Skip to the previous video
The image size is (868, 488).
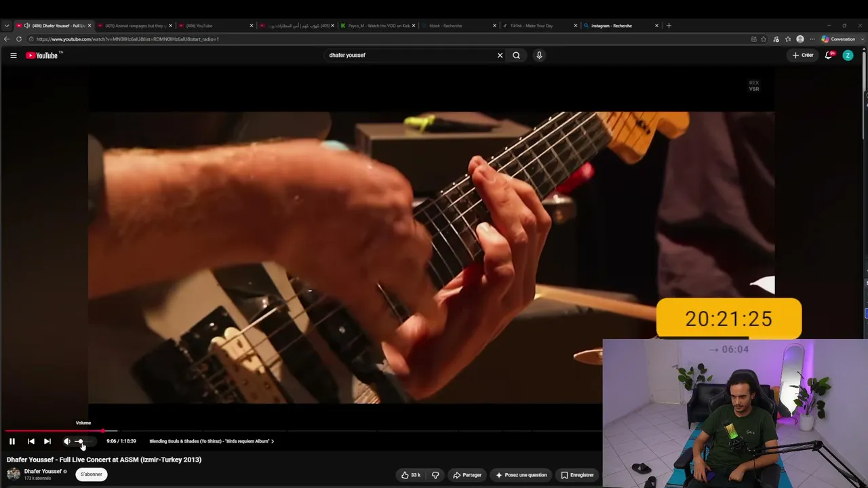tap(31, 441)
